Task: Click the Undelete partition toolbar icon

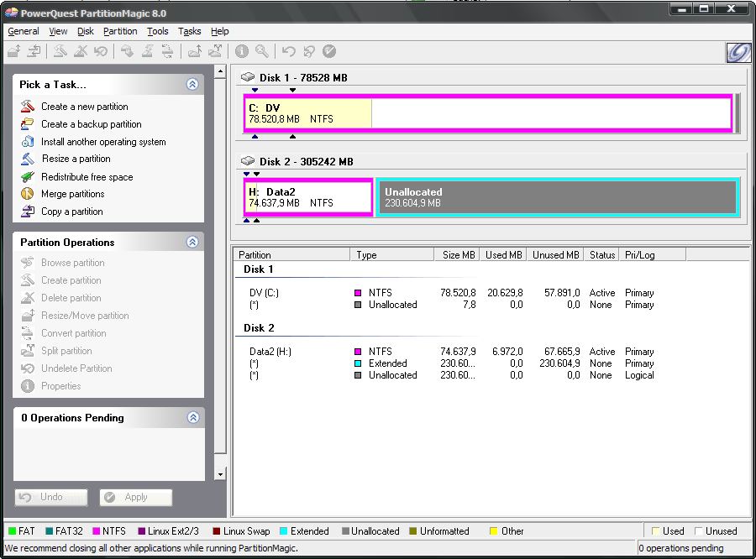Action: click(100, 51)
